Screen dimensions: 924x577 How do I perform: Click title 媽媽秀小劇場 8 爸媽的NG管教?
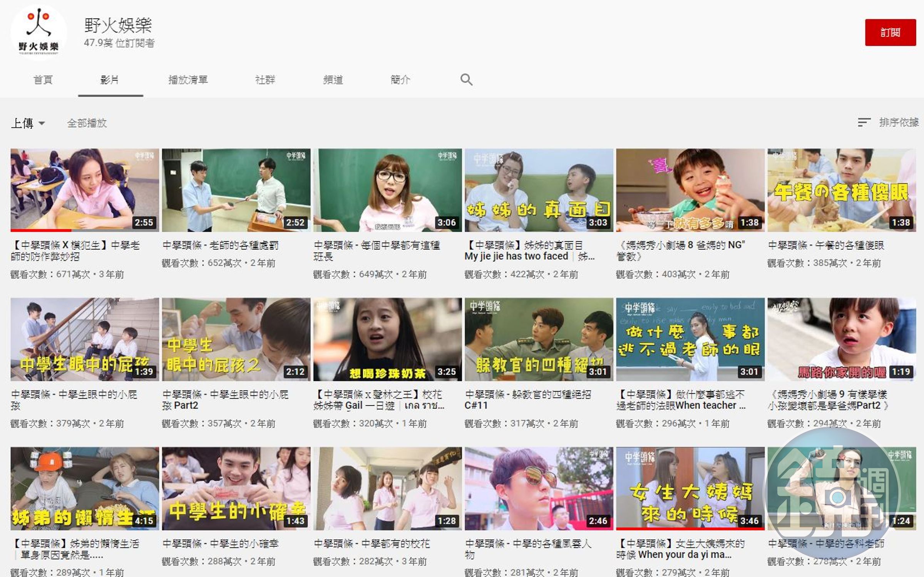681,251
